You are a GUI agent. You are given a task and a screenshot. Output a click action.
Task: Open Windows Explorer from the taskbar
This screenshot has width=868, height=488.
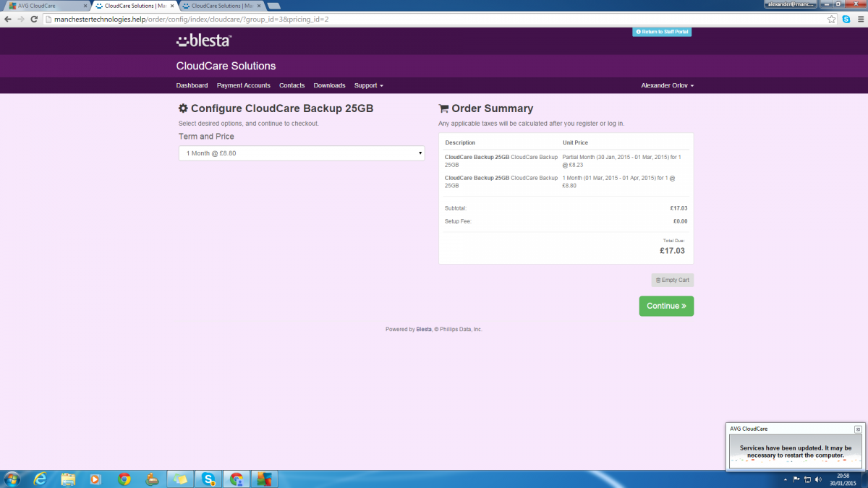pos(69,479)
